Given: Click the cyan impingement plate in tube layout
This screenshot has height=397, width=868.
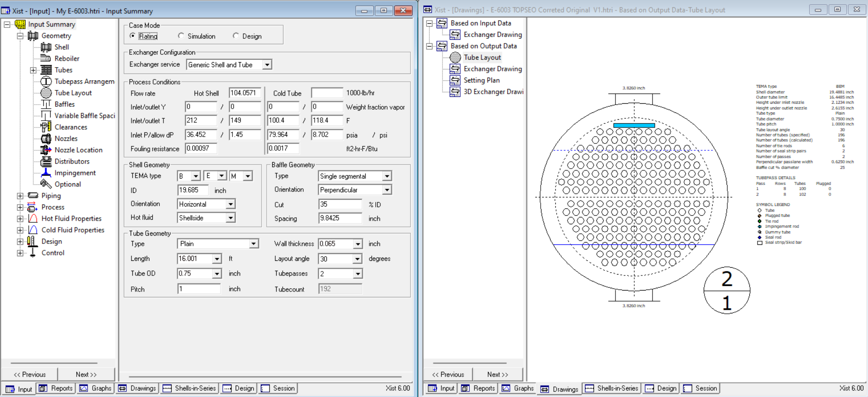Looking at the screenshot, I should click(634, 125).
